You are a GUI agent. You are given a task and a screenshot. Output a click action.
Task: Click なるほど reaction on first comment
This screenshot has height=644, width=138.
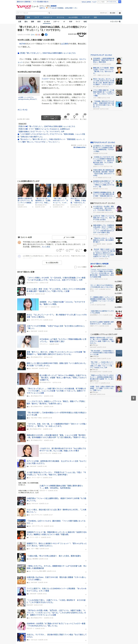coord(70,250)
